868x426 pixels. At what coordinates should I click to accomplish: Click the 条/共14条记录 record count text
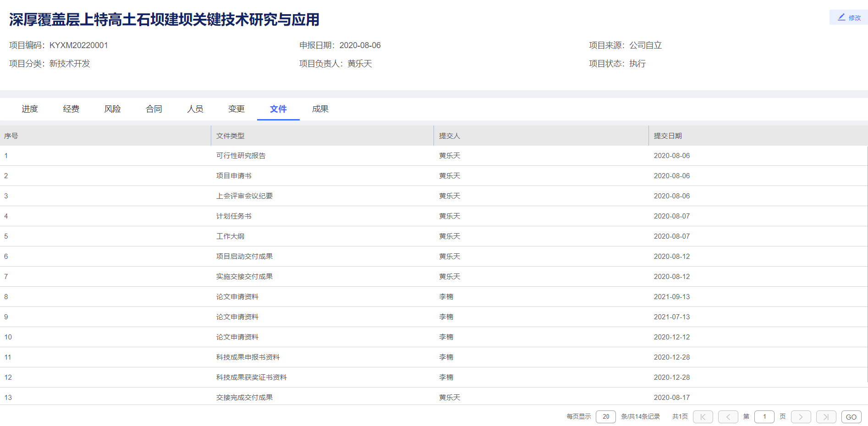click(640, 417)
